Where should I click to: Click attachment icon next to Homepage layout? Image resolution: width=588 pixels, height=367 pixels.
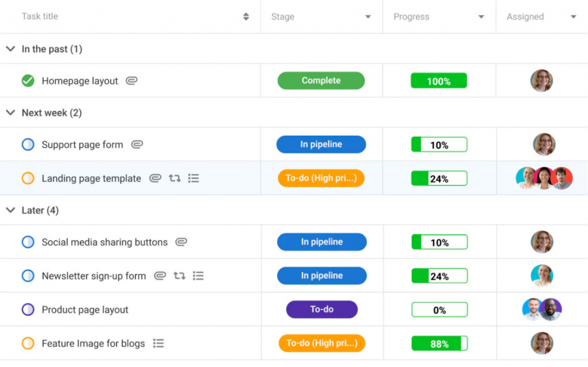point(131,80)
